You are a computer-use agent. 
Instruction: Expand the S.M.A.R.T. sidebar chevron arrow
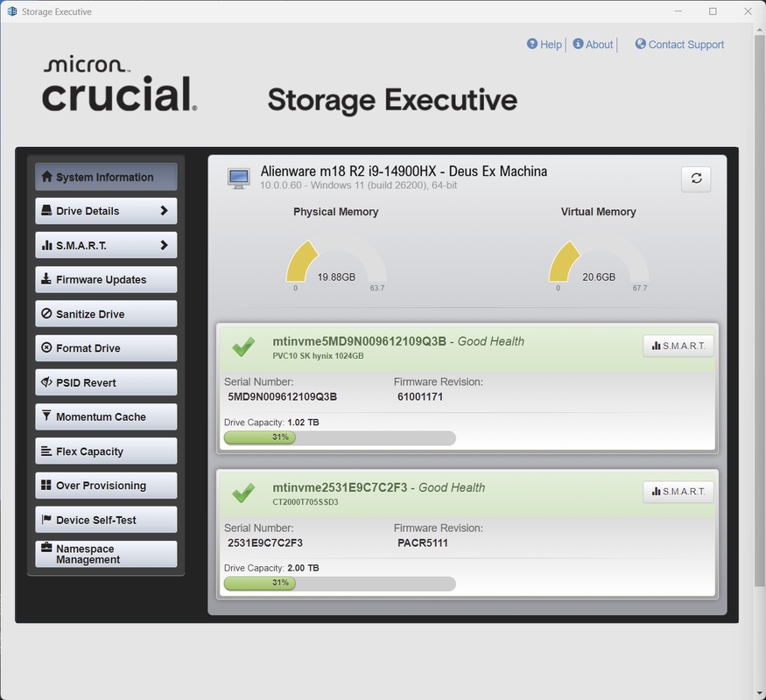(x=165, y=245)
